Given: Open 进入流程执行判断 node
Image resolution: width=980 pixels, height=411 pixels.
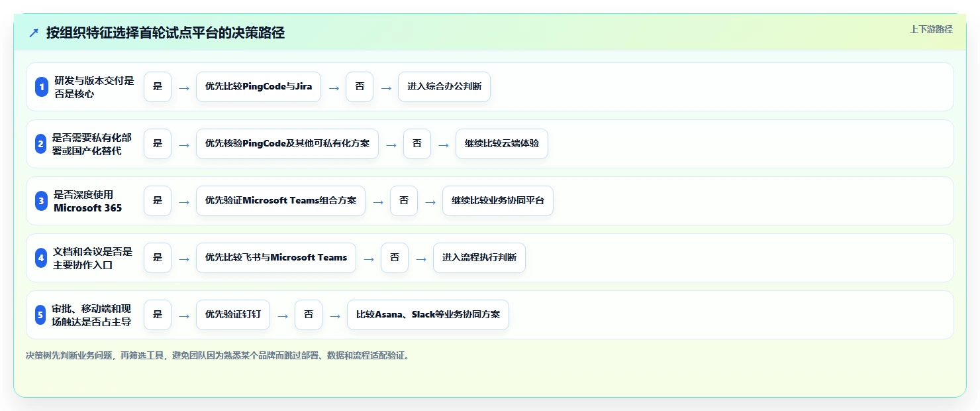Looking at the screenshot, I should coord(479,258).
